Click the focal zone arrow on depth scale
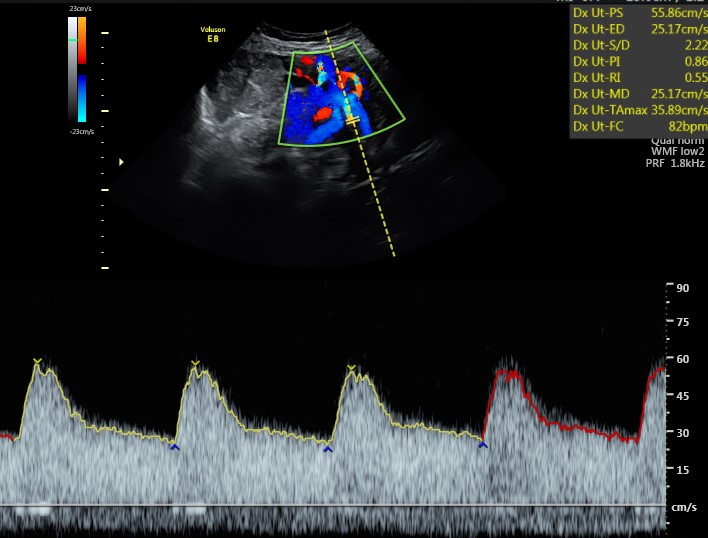The image size is (708, 538). click(x=122, y=161)
